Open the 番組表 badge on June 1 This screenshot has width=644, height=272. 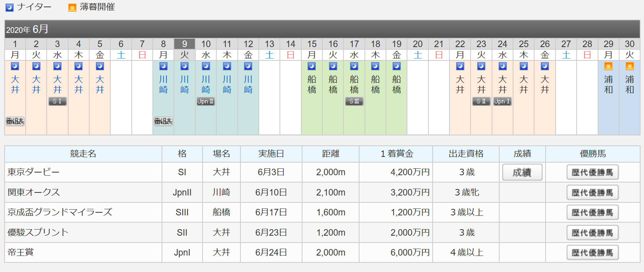15,121
